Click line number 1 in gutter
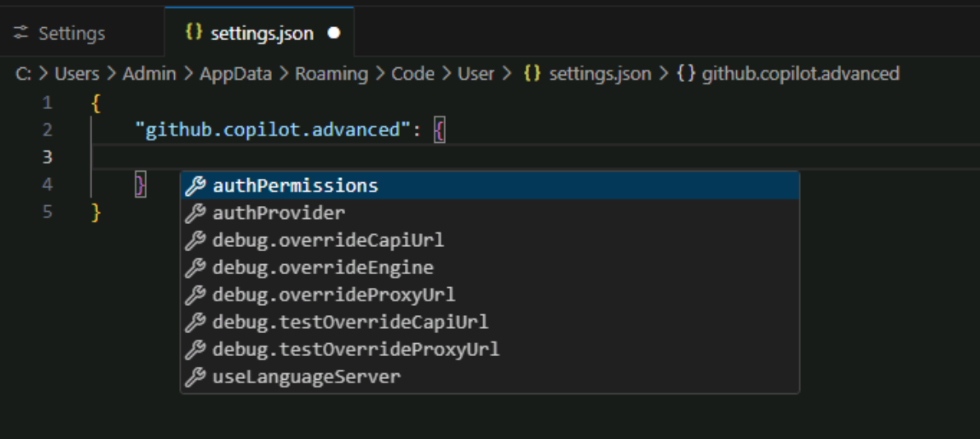 click(x=48, y=103)
